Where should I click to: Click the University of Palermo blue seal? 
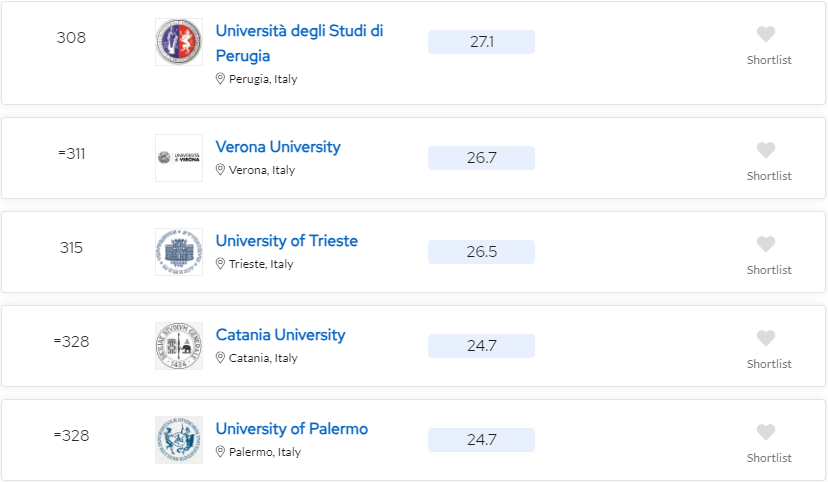coord(179,440)
